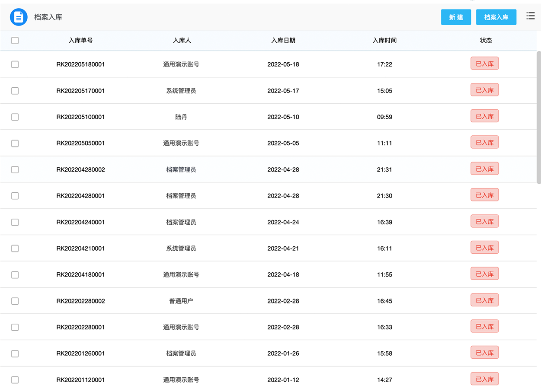This screenshot has height=392, width=541.
Task: Tick the checkbox for RK202204280002
Action: pyautogui.click(x=15, y=170)
